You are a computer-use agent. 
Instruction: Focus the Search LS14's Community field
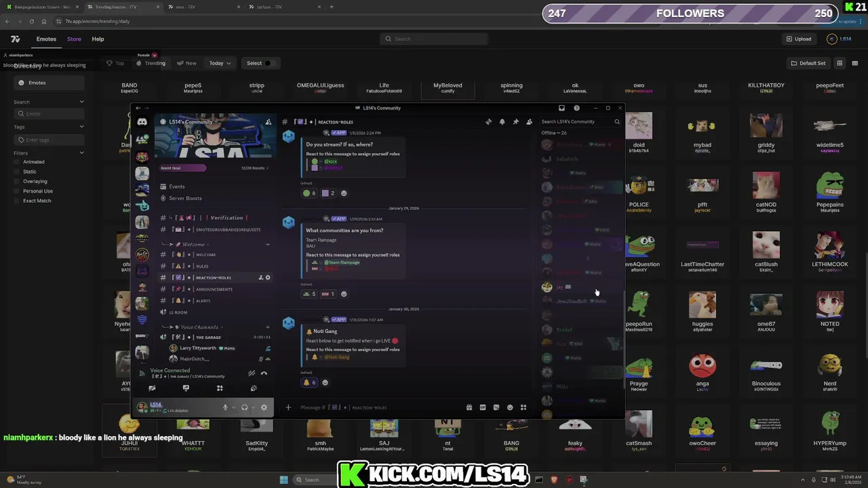point(580,122)
